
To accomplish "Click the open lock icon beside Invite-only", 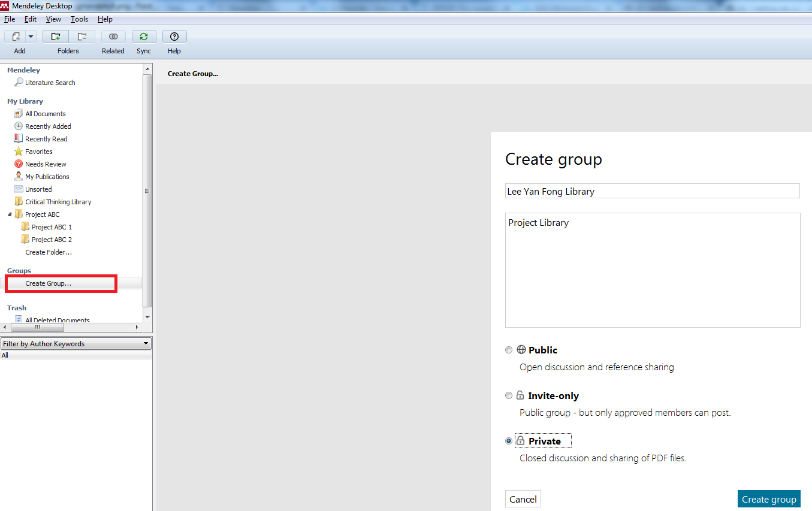I will tap(520, 395).
